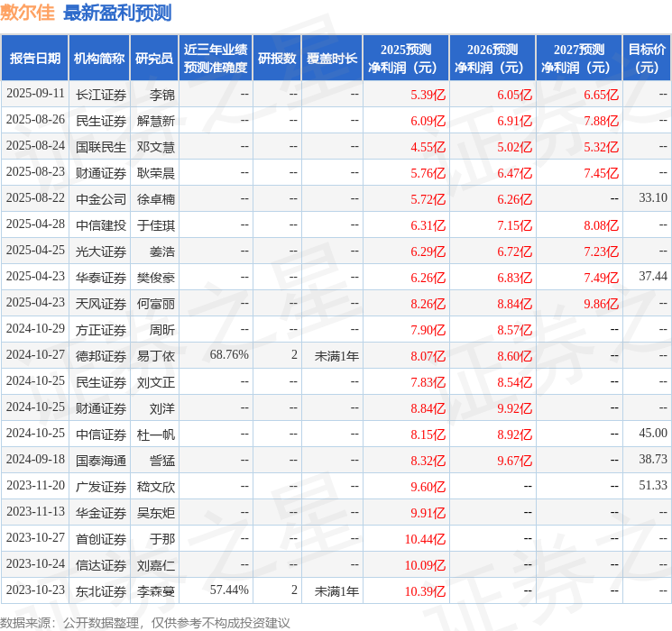672x631 pixels.
Task: Click the 2026预测净利润 column header
Action: tap(492, 58)
